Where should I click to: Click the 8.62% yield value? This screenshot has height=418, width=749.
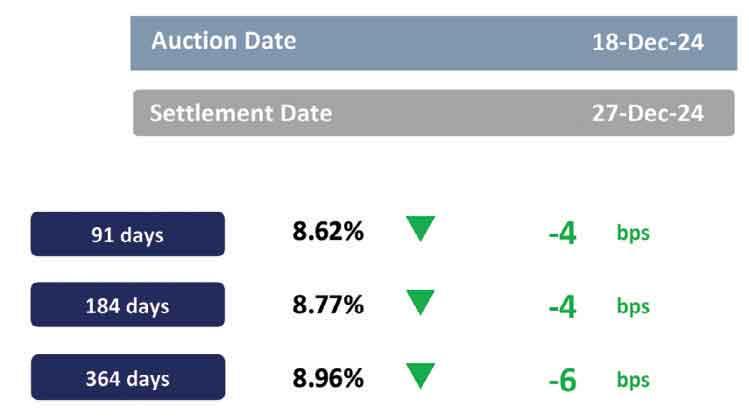pos(328,232)
